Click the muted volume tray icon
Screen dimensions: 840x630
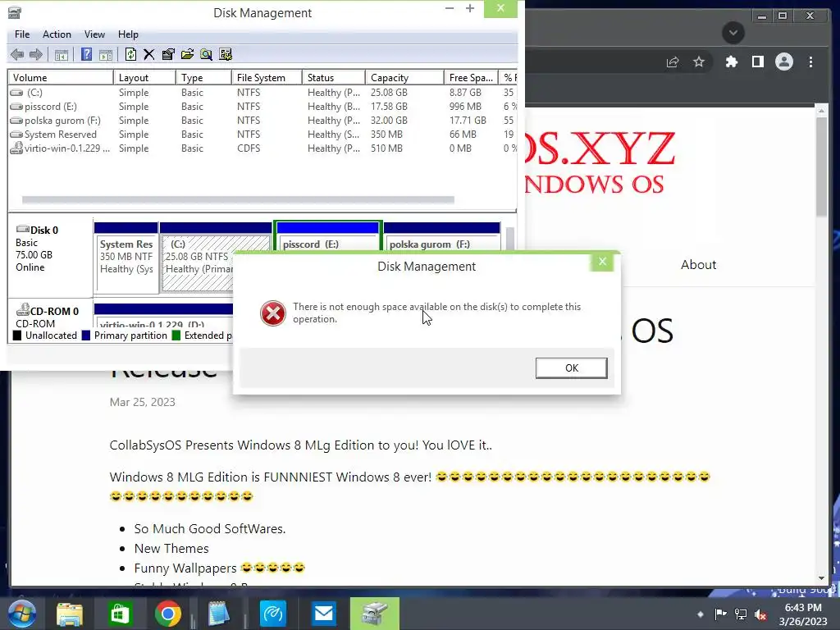tap(760, 614)
